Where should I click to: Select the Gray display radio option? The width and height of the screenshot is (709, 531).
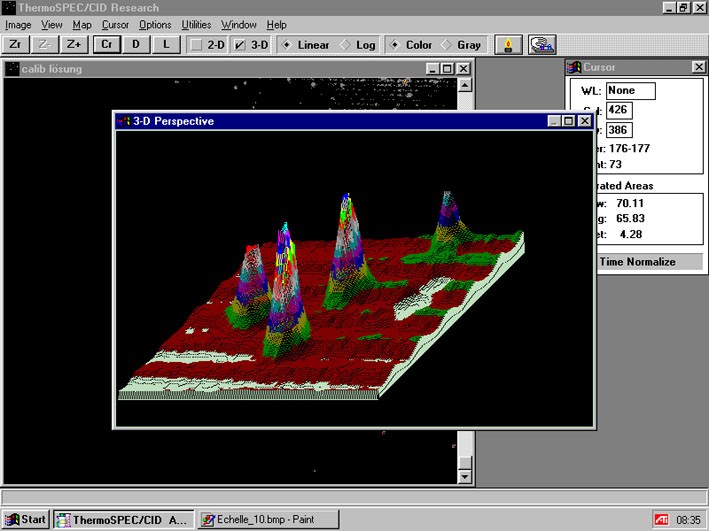(x=446, y=45)
